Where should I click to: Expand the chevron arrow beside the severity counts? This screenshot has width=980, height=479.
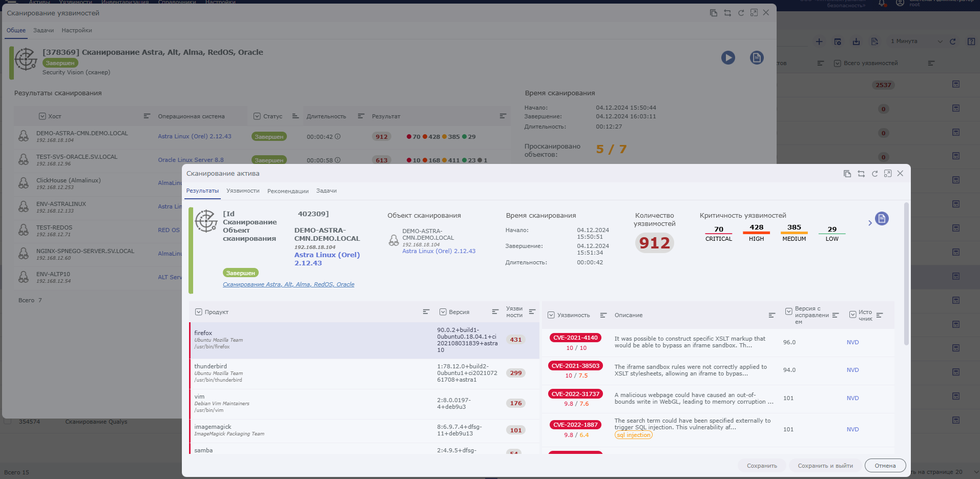tap(870, 223)
